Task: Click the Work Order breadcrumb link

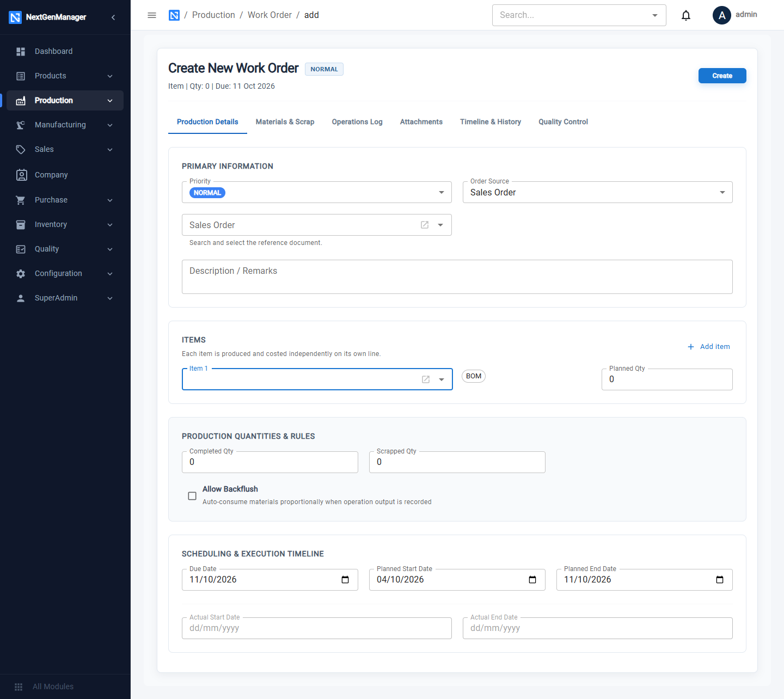Action: pyautogui.click(x=269, y=15)
